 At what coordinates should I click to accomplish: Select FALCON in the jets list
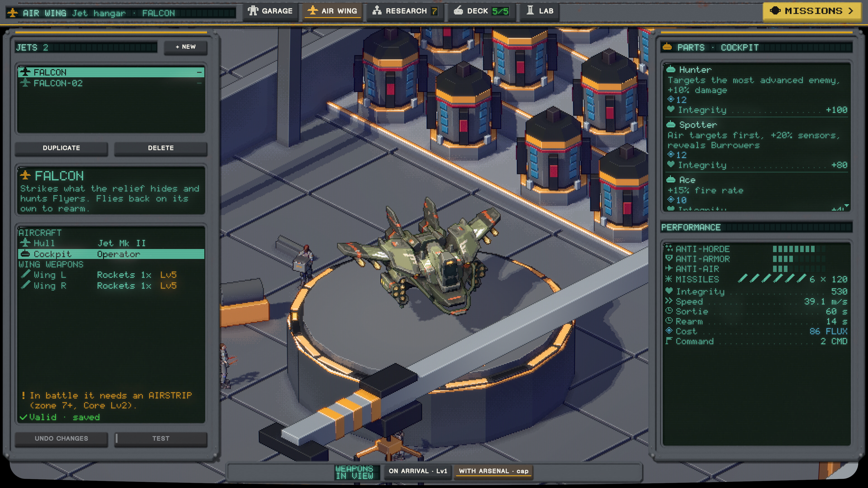(x=111, y=72)
